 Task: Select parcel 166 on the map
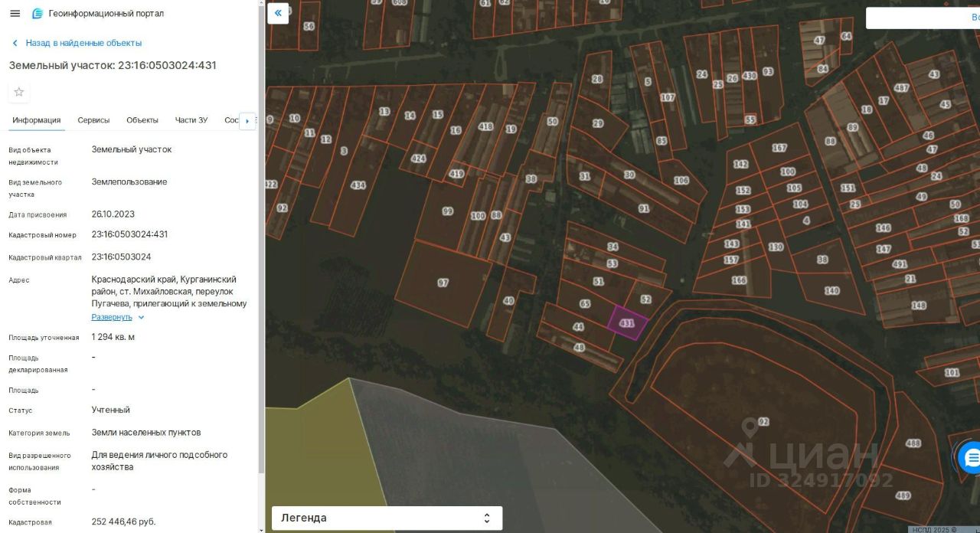point(739,280)
